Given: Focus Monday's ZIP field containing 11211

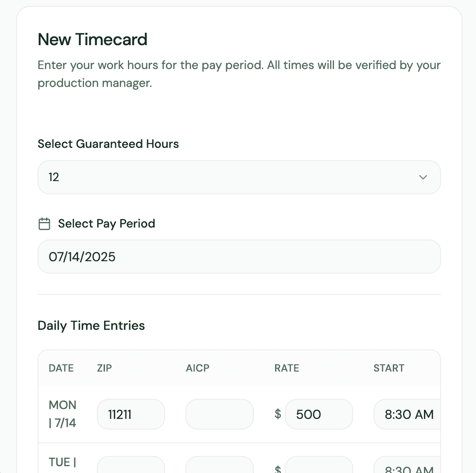Looking at the screenshot, I should click(x=131, y=414).
